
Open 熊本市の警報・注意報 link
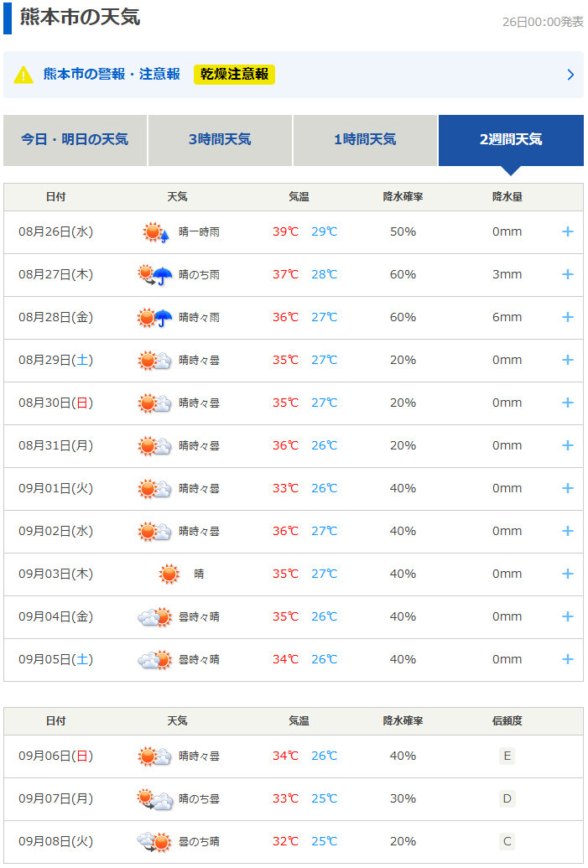tap(112, 74)
